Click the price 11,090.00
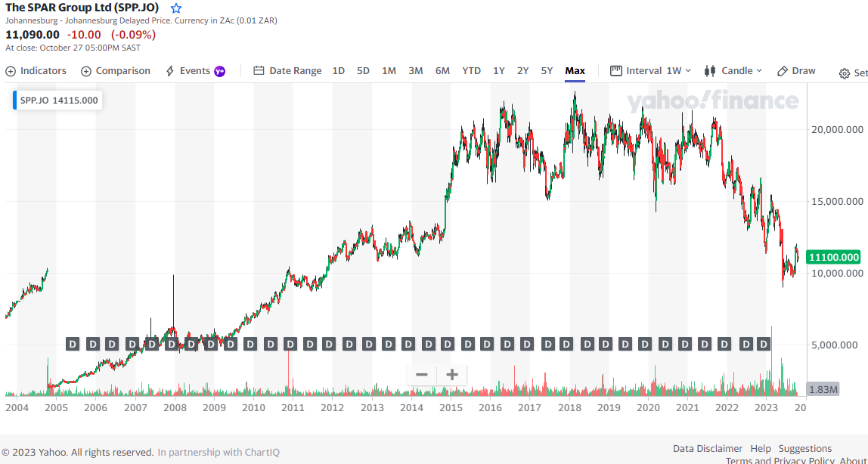The height and width of the screenshot is (464, 868). 32,34
